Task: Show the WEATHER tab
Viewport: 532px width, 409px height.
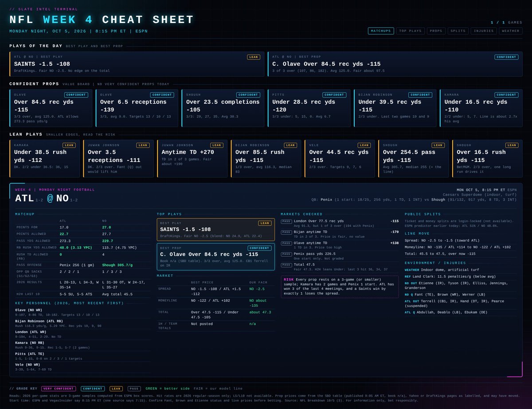Action: pos(510,31)
